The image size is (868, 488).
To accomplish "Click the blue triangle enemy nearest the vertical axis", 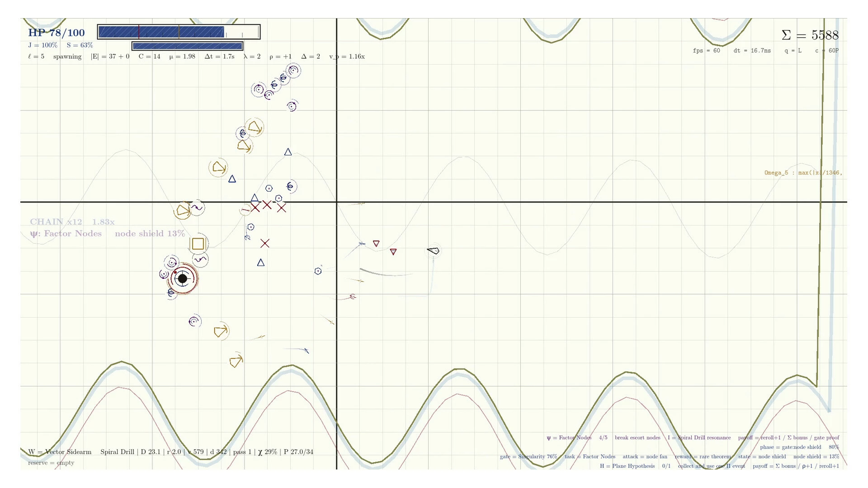I will [x=288, y=152].
